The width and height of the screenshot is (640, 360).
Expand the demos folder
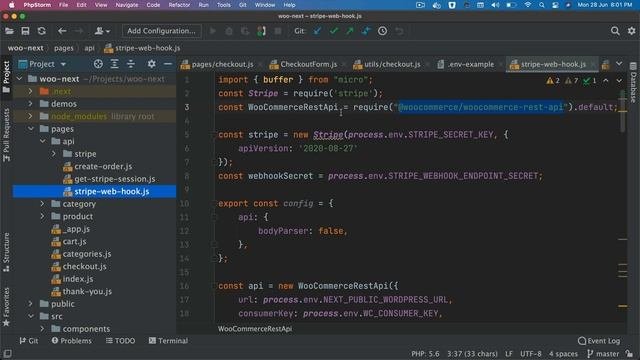coord(31,104)
